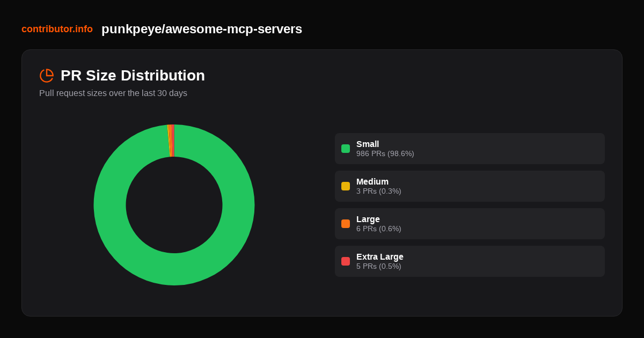644x338 pixels.
Task: Select the Small legend label
Action: click(368, 144)
